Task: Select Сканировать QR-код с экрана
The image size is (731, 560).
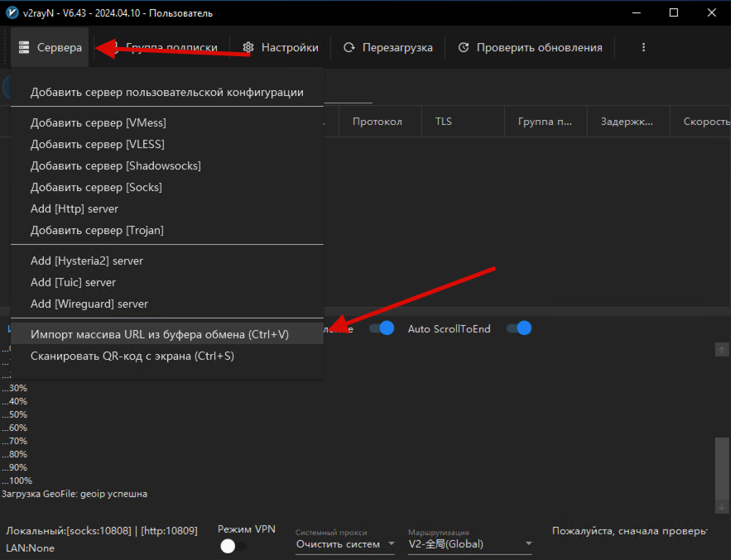Action: click(x=167, y=356)
